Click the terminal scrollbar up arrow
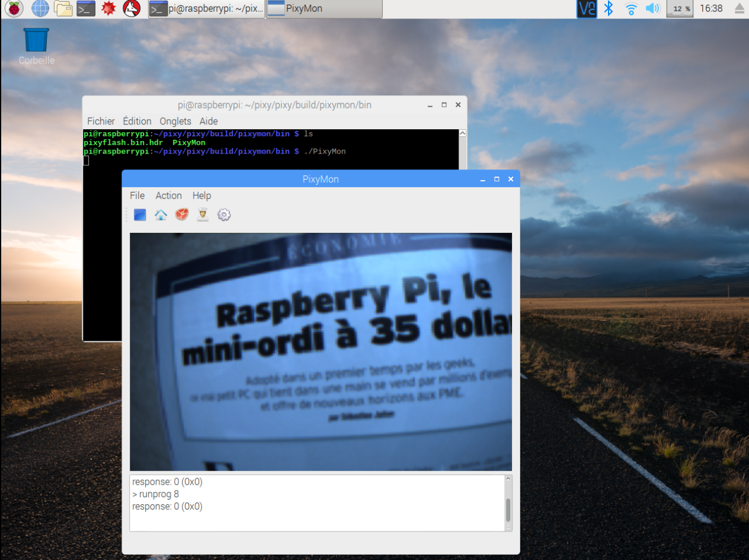Viewport: 749px width, 560px height. click(x=463, y=134)
